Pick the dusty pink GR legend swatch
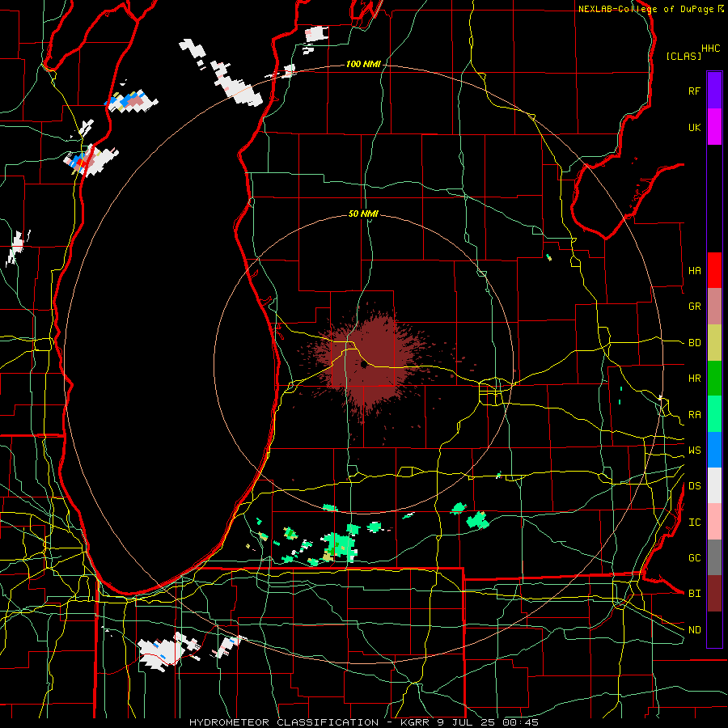Viewport: 728px width, 728px height. (714, 306)
